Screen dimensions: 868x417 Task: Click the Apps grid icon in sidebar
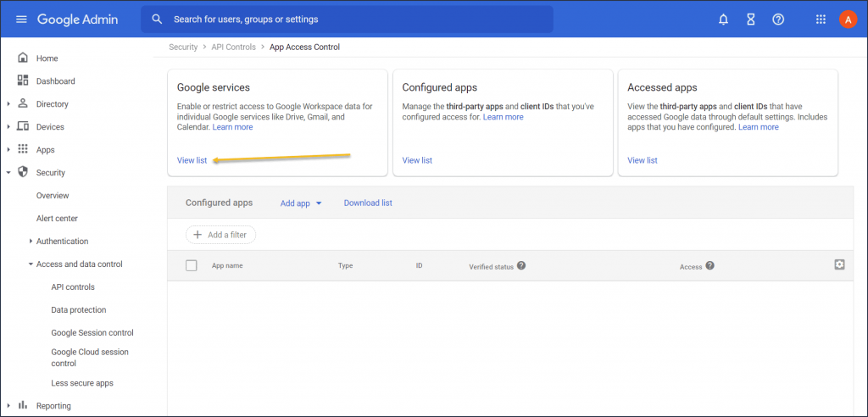coord(23,149)
